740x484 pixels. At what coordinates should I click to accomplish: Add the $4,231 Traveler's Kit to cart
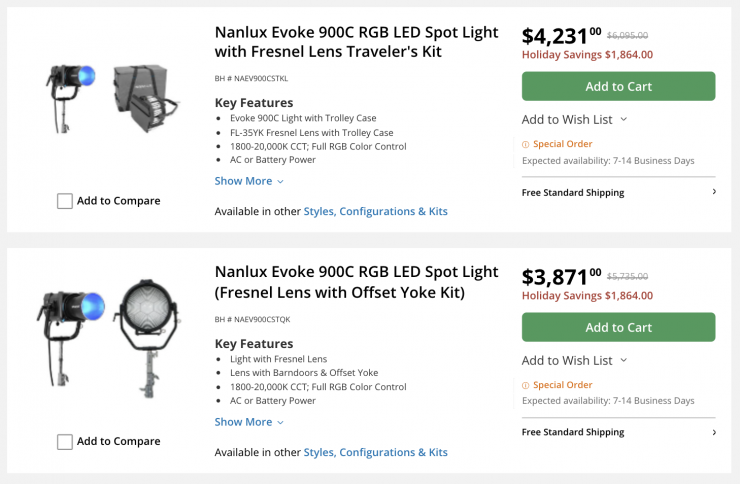[x=618, y=86]
